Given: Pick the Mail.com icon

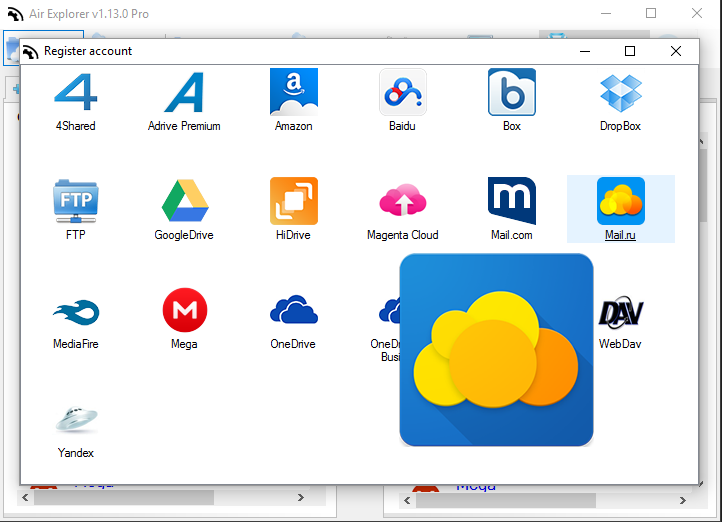Looking at the screenshot, I should click(512, 201).
